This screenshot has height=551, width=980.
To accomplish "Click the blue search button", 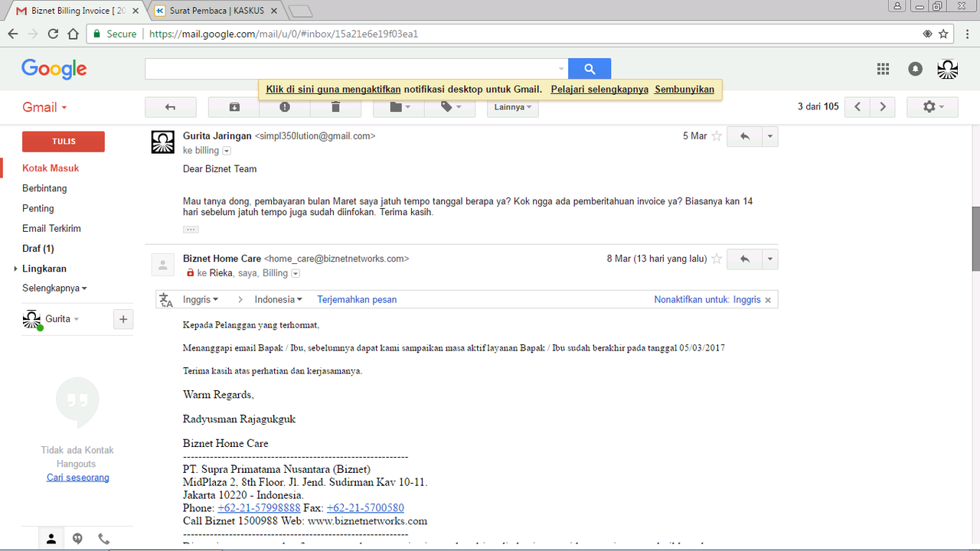I will click(x=590, y=69).
